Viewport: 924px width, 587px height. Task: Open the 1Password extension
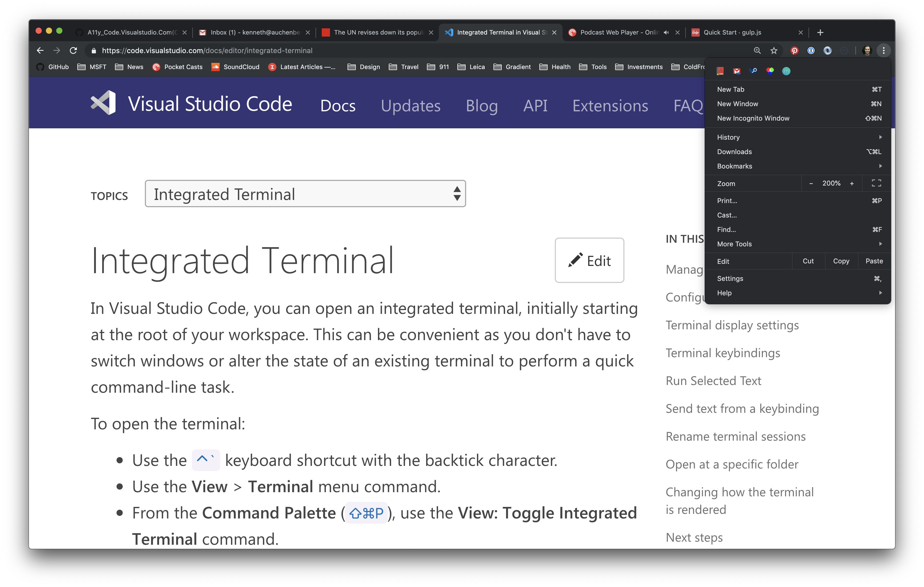pos(811,50)
